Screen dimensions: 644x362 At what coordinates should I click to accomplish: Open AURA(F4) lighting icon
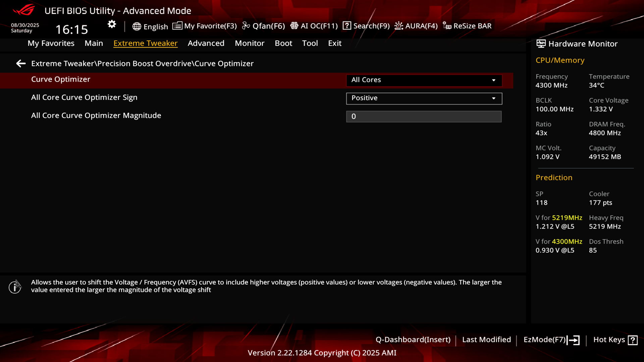pyautogui.click(x=399, y=26)
